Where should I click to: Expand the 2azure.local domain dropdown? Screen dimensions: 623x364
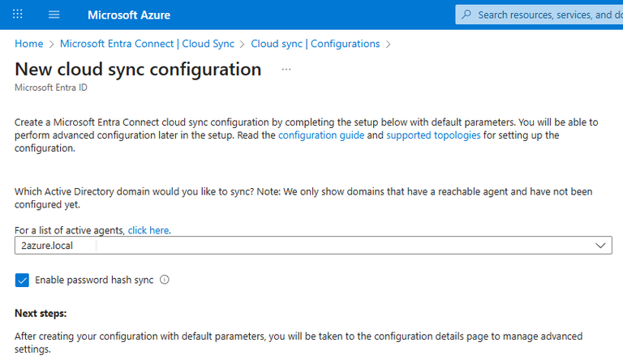tap(313, 246)
